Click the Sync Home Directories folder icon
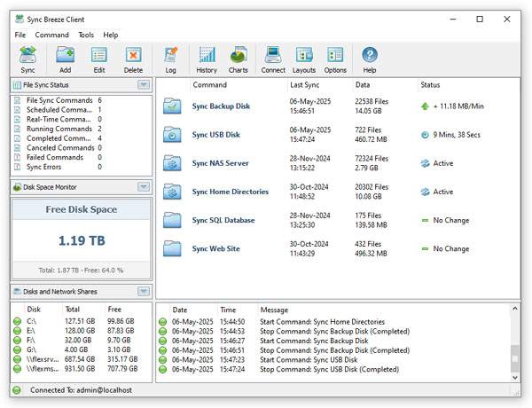 [172, 192]
